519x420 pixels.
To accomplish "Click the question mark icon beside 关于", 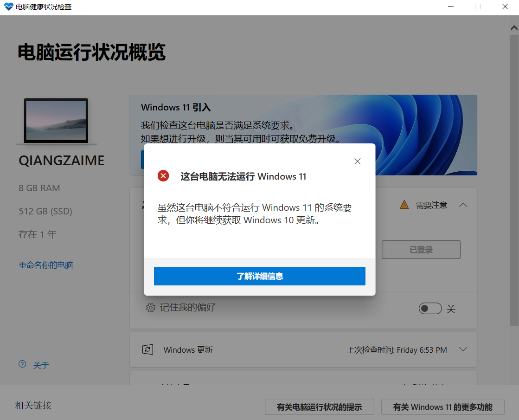I will click(22, 364).
